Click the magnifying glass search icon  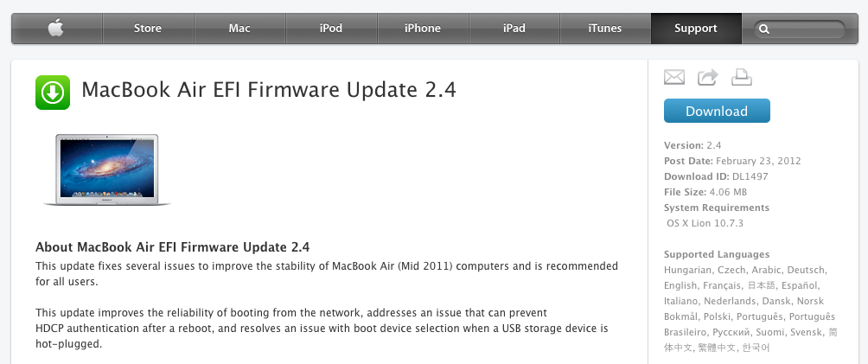point(764,29)
